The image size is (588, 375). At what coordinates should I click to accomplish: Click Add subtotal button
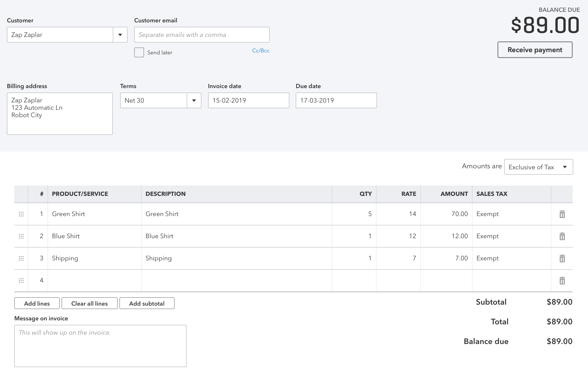point(147,303)
